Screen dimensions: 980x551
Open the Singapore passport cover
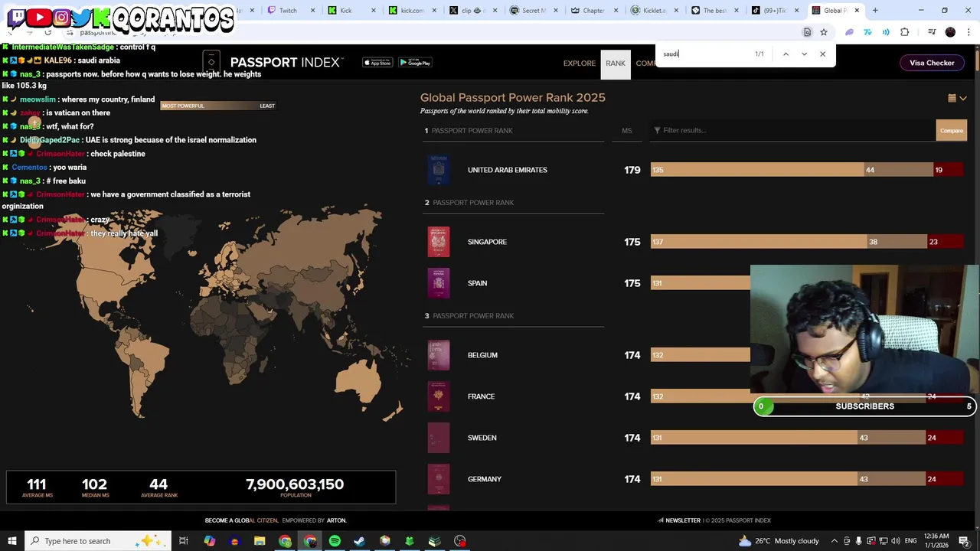[439, 242]
